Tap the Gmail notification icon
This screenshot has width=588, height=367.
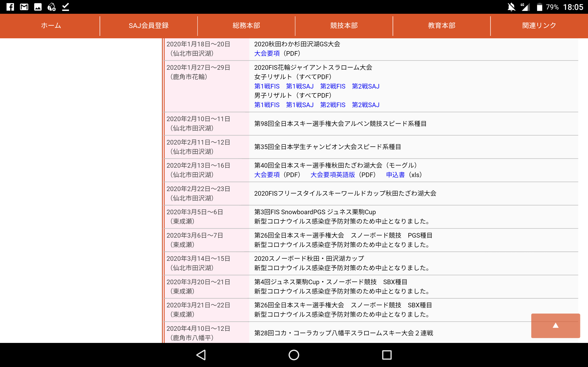point(24,7)
